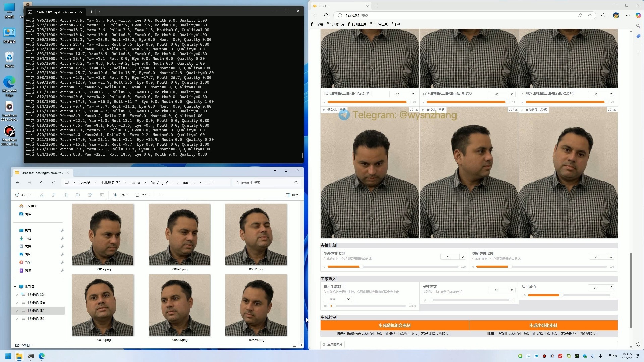Open the Edge read aloud icon

[x=580, y=15]
